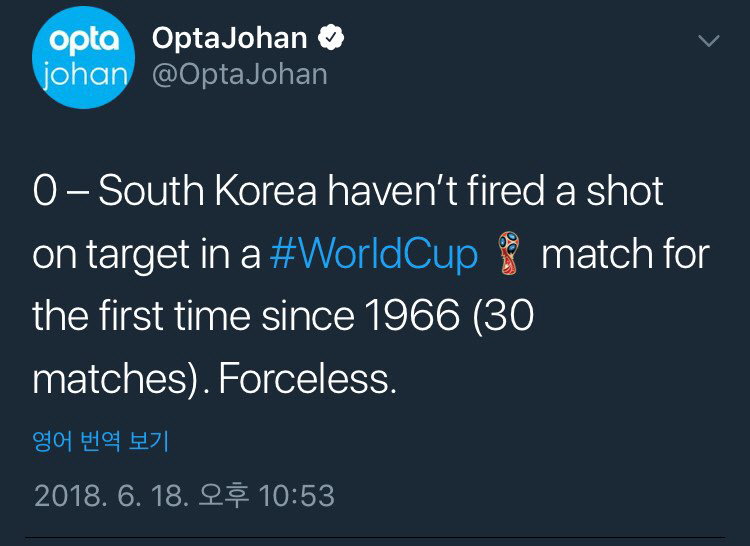This screenshot has width=750, height=546.
Task: Select the @OptaJohan handle
Action: [239, 75]
